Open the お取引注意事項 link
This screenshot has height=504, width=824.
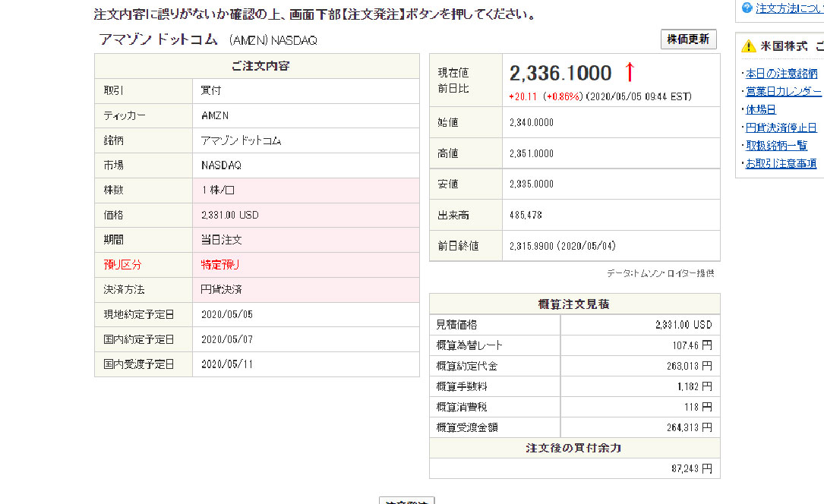(x=781, y=163)
